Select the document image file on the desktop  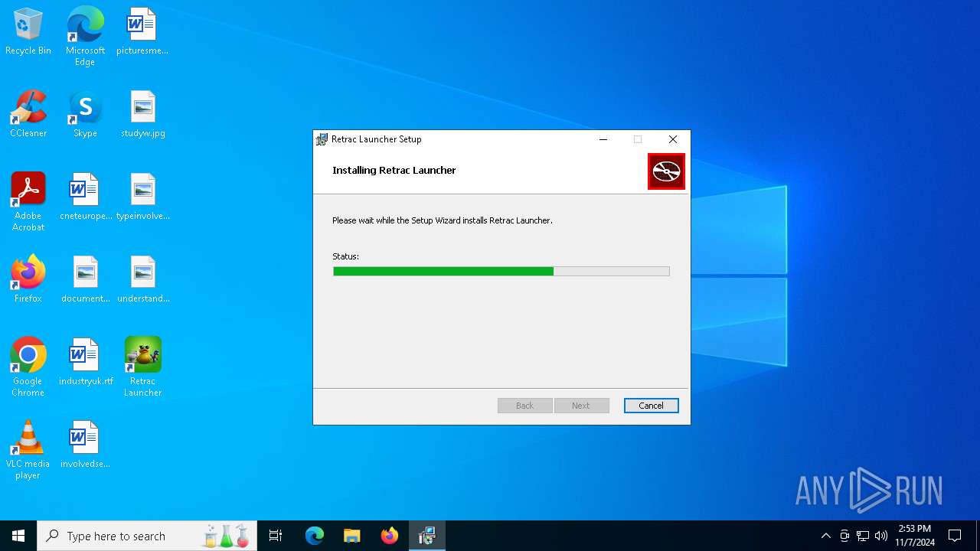click(x=85, y=280)
